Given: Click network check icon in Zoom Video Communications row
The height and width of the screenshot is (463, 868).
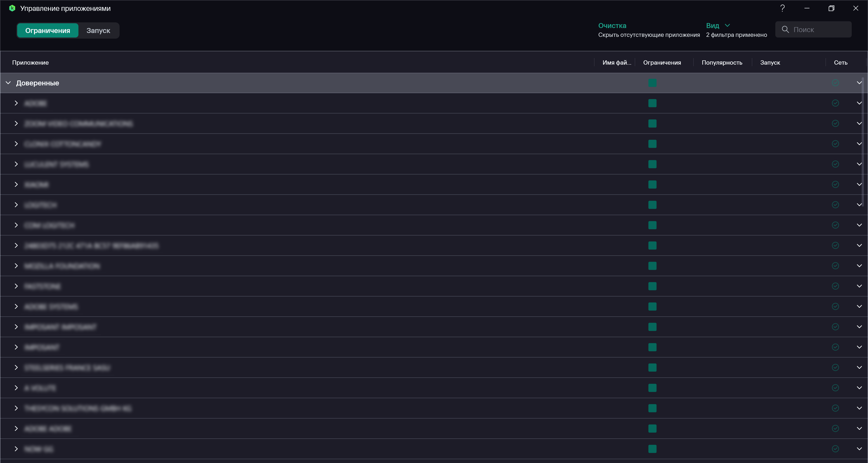Looking at the screenshot, I should click(x=835, y=124).
